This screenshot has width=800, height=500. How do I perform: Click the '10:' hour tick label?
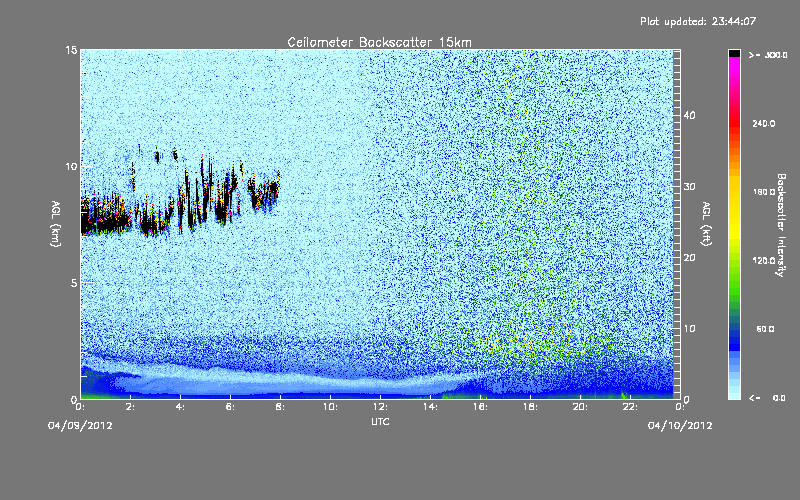(x=330, y=407)
